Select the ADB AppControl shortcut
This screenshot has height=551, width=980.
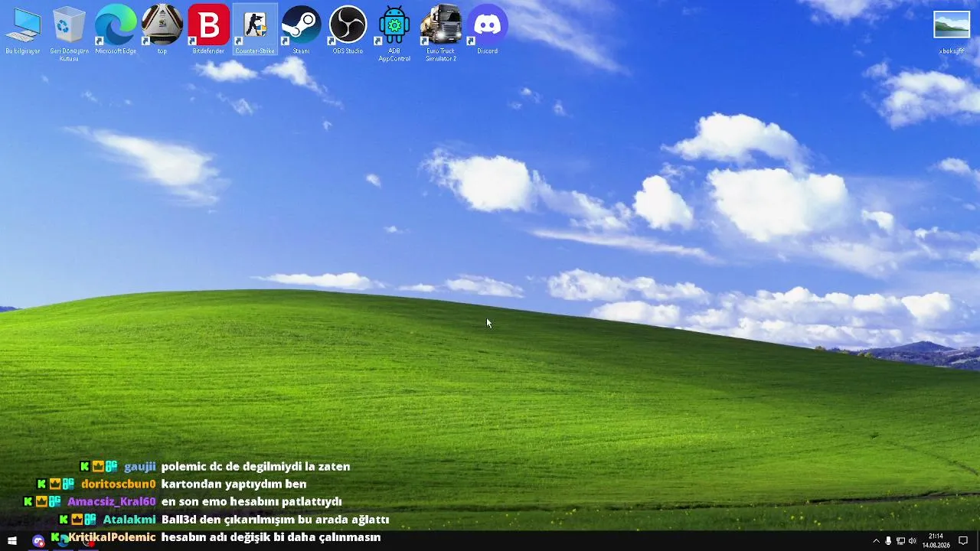pos(394,34)
